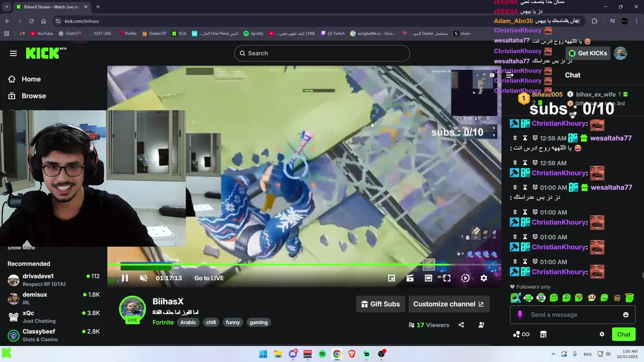644x362 pixels.
Task: Send message with green Chat button
Action: (624, 334)
